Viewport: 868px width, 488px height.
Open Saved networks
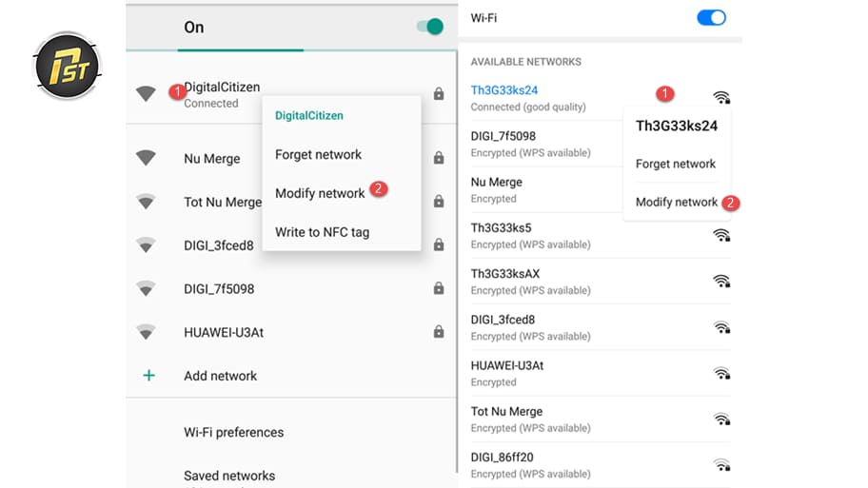229,476
